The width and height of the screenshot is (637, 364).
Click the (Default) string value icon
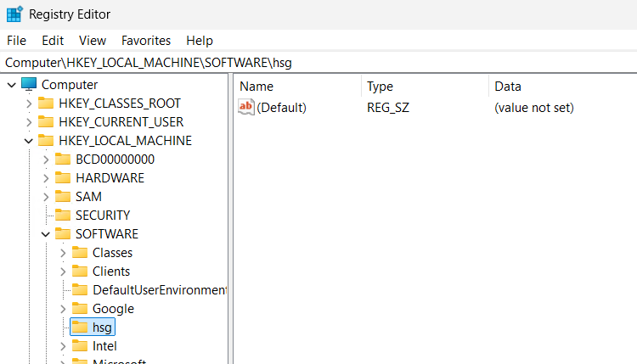(246, 108)
